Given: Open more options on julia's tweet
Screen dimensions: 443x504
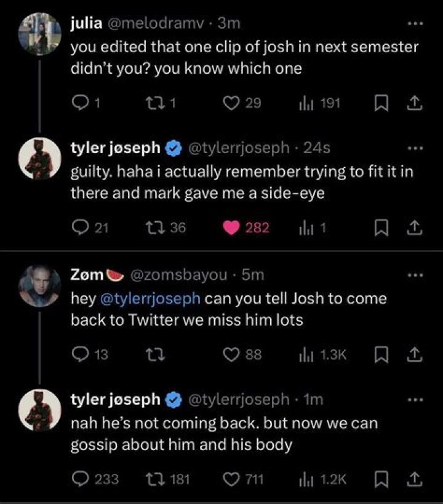Looking at the screenshot, I should (416, 25).
